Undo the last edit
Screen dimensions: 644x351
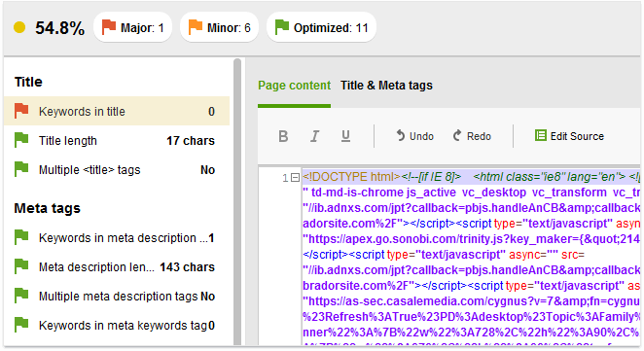414,136
